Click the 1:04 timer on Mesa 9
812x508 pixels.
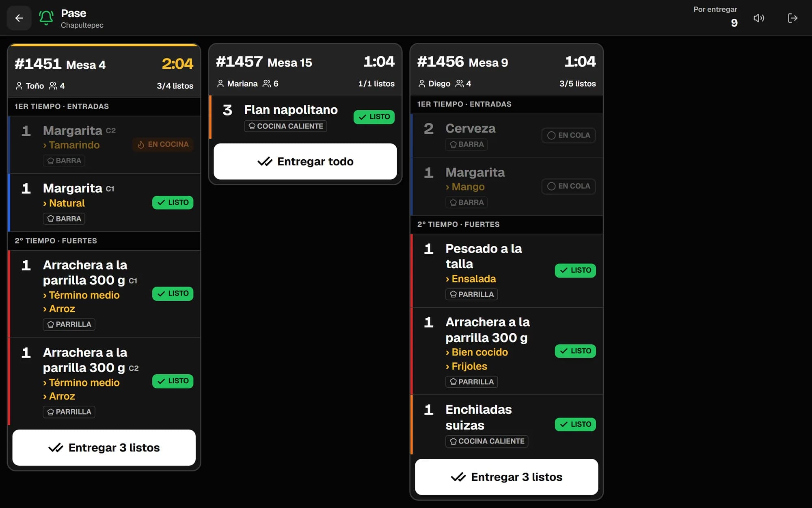(580, 61)
